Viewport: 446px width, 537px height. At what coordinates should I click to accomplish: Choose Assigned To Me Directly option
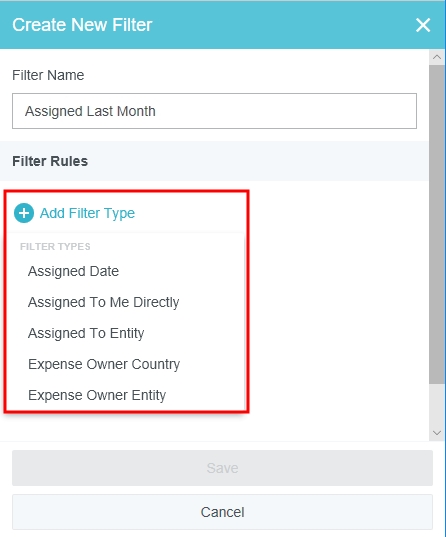pyautogui.click(x=103, y=302)
